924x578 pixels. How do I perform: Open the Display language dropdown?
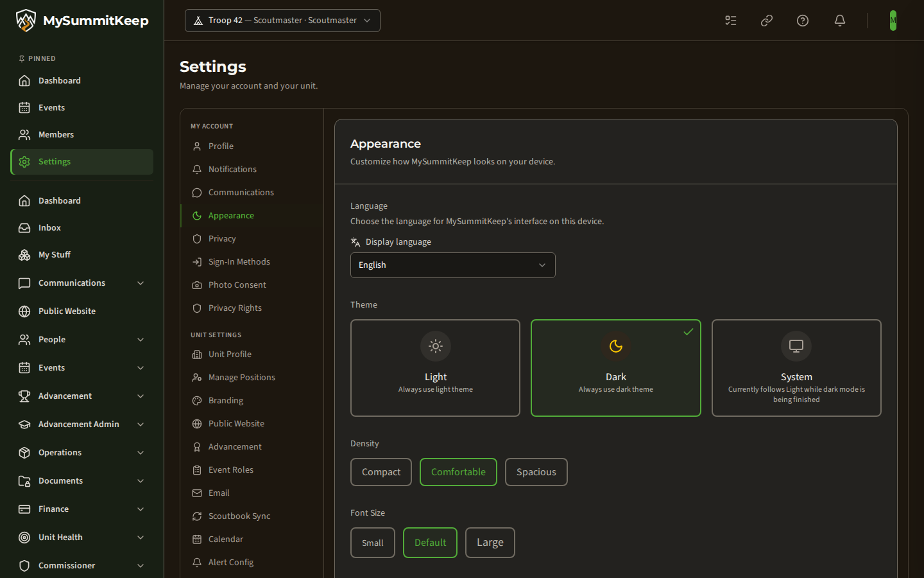pos(453,265)
